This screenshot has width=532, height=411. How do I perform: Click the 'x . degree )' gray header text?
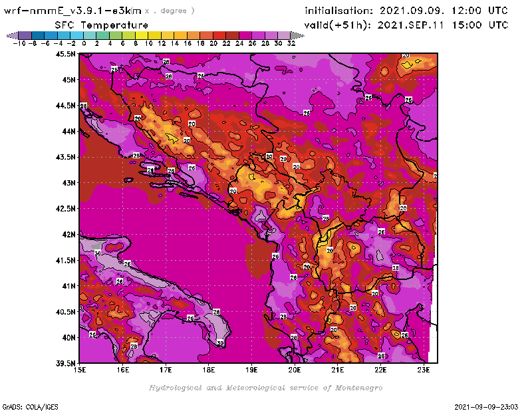coord(170,11)
